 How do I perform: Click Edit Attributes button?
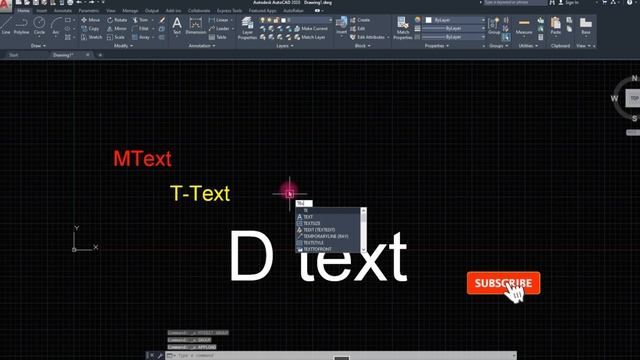367,37
